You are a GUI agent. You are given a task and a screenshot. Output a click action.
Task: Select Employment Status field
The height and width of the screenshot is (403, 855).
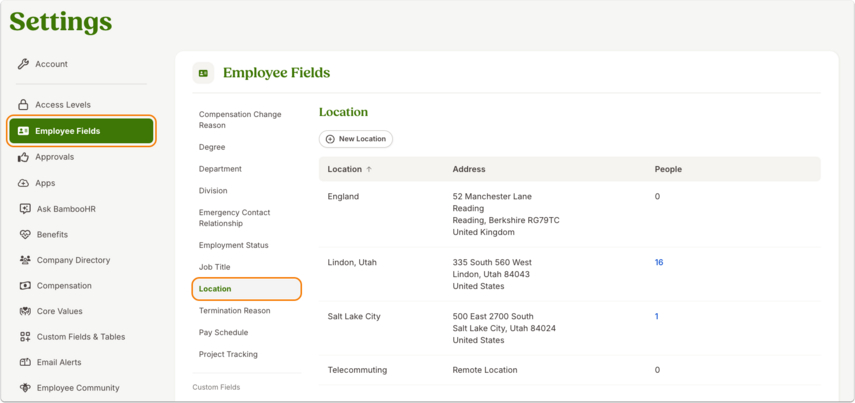[x=233, y=245]
